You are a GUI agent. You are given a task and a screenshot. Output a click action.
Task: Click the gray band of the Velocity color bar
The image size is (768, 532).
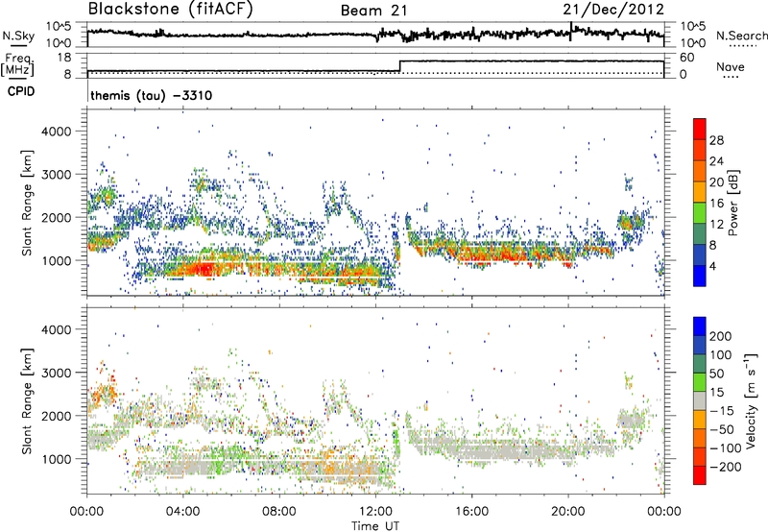click(700, 400)
